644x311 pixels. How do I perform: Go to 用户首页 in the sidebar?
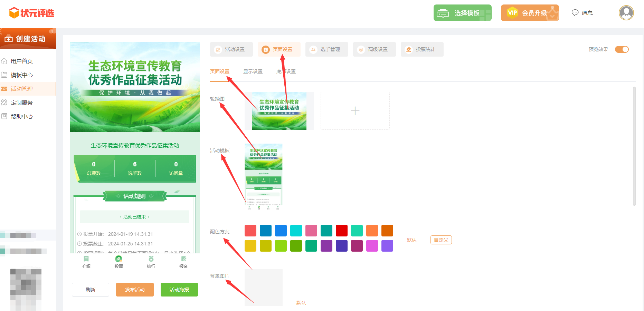tap(21, 61)
